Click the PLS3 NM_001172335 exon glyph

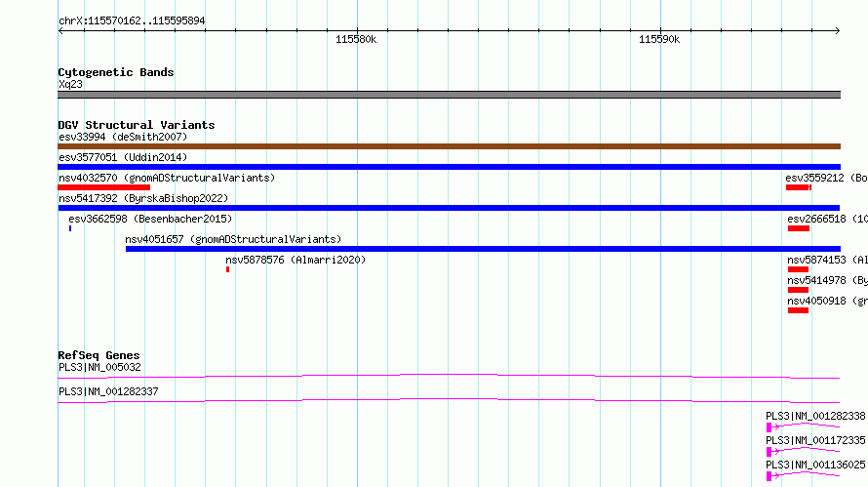point(769,452)
